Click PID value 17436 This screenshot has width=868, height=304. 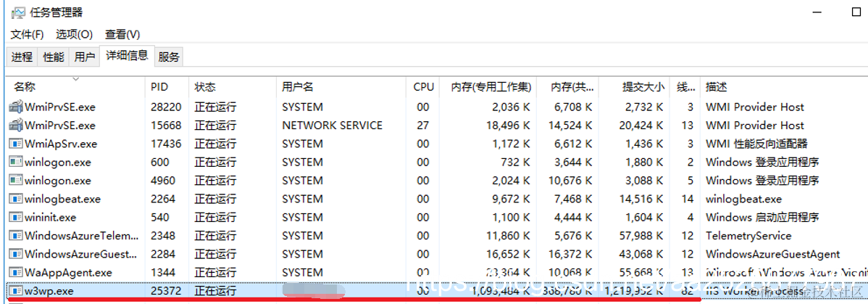[166, 144]
